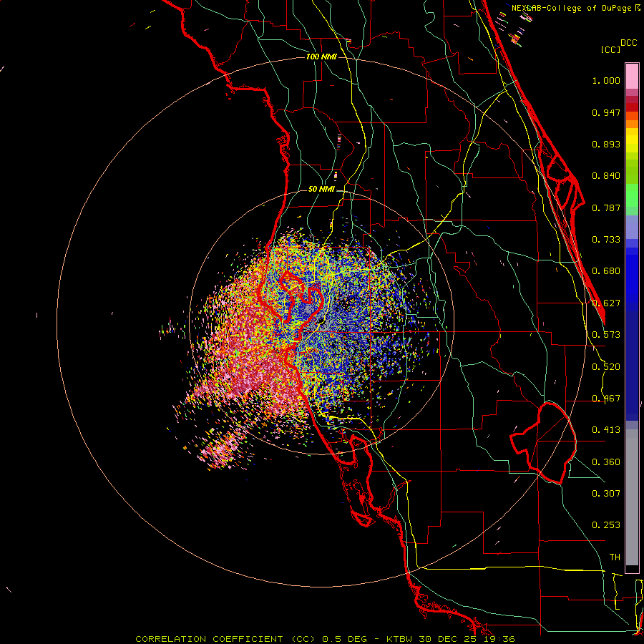The height and width of the screenshot is (644, 644).
Task: Click the 100 NMI range ring label
Action: [321, 57]
